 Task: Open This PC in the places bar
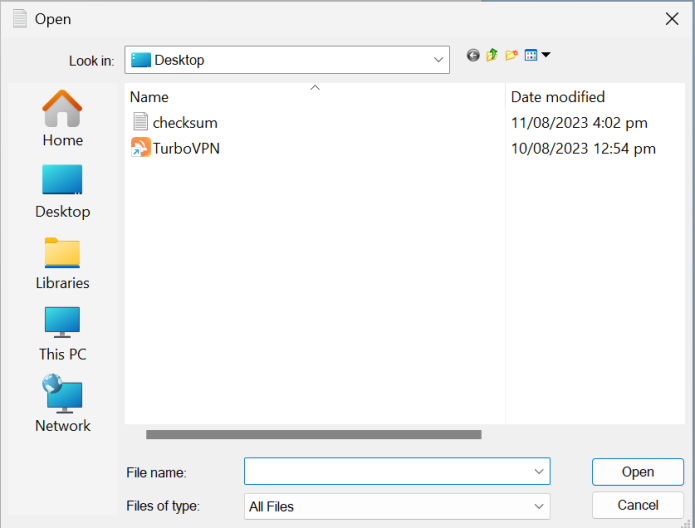[62, 334]
